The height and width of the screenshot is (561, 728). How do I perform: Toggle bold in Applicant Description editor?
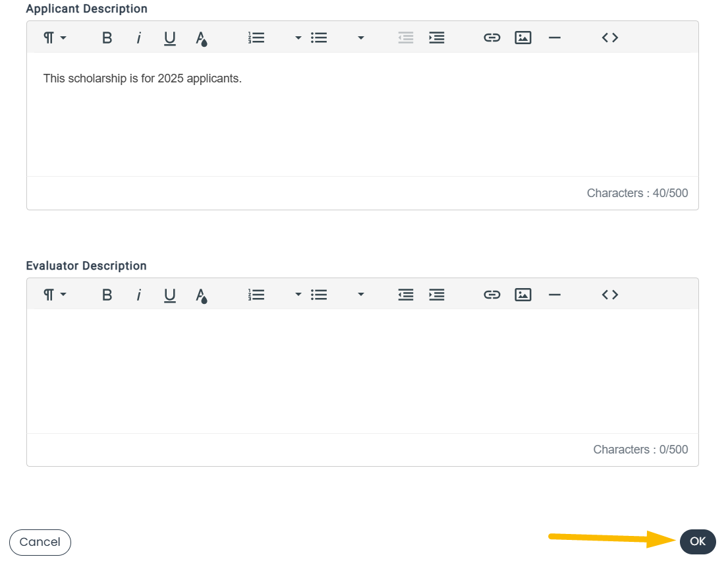107,38
